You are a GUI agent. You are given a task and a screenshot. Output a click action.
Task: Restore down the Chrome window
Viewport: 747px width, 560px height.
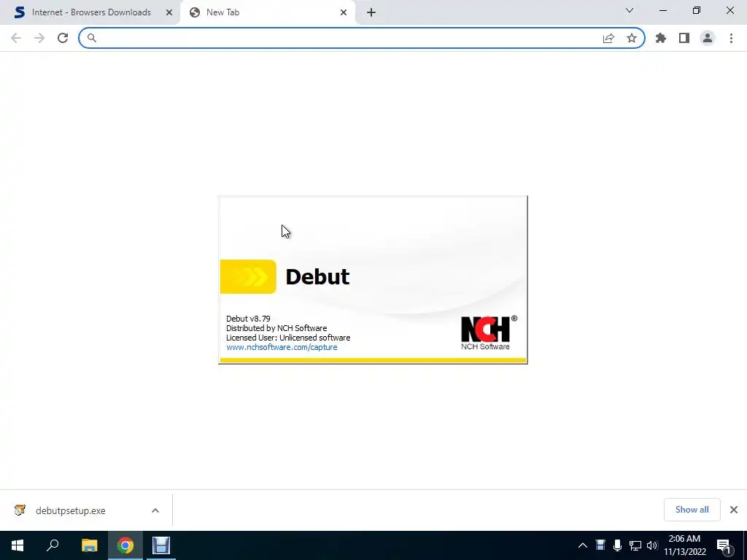697,10
